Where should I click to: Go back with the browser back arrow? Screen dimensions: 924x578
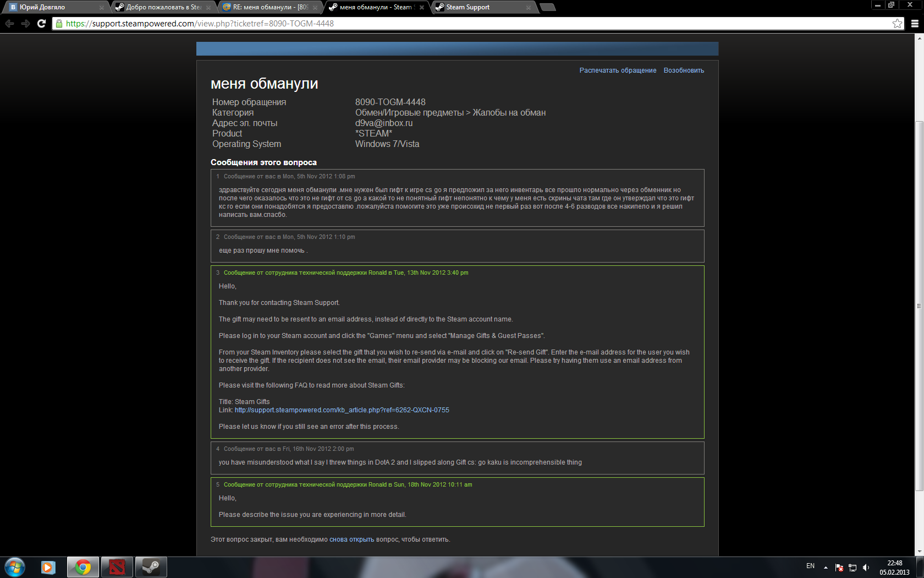[9, 24]
